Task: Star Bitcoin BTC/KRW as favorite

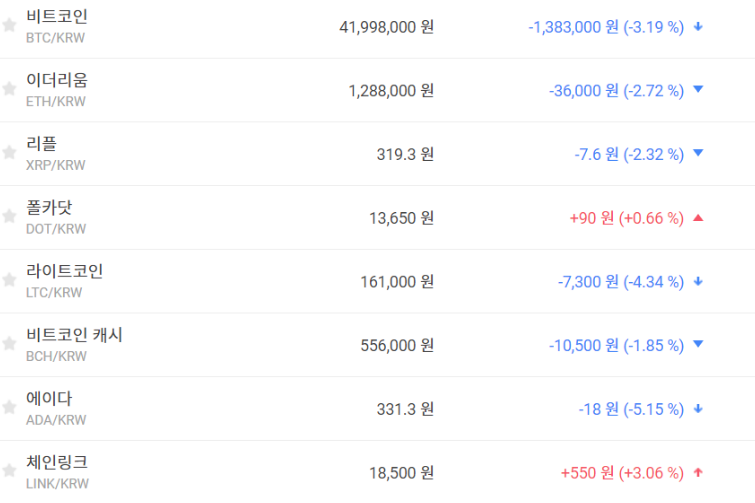Action: point(9,25)
